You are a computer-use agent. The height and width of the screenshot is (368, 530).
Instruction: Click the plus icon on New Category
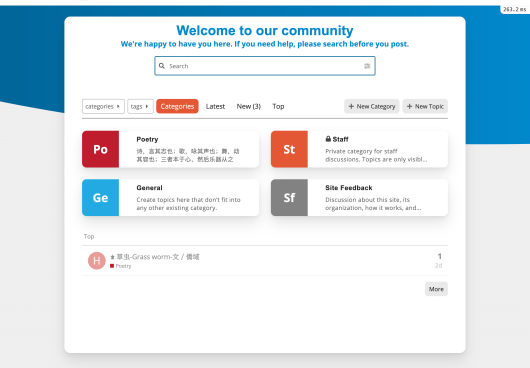pos(351,106)
